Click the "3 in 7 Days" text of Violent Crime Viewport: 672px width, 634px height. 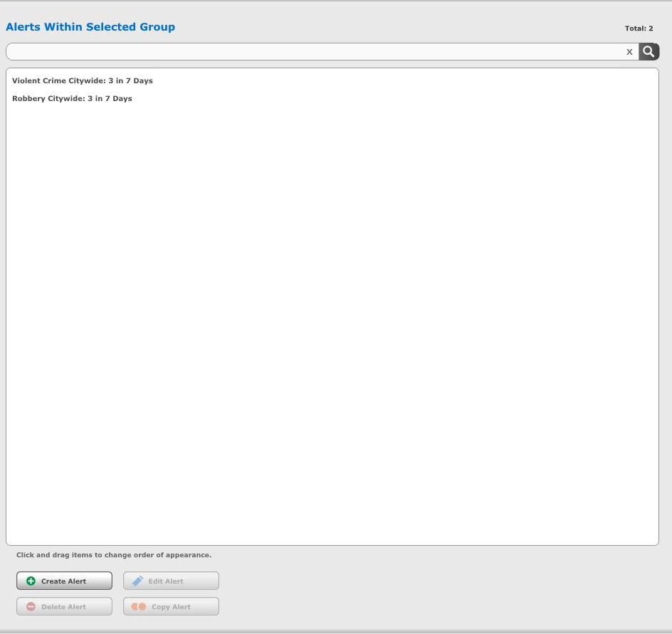click(130, 81)
